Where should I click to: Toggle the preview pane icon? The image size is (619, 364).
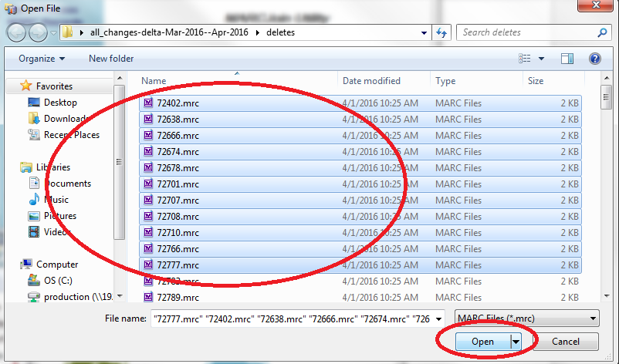[567, 59]
